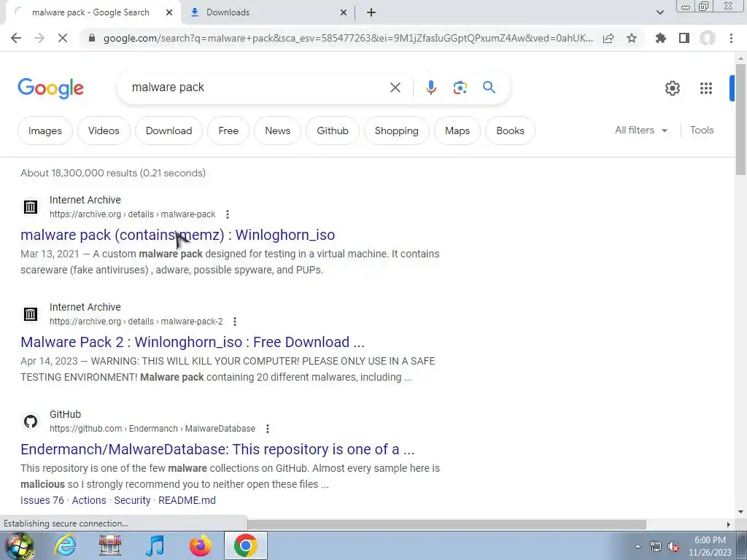Open the tab search chevron
The width and height of the screenshot is (747, 560).
(x=659, y=12)
